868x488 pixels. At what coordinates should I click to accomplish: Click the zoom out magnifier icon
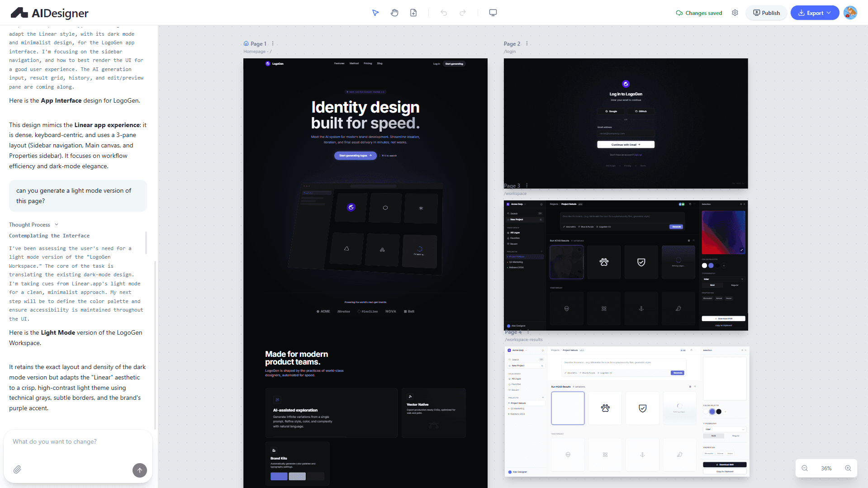click(x=805, y=468)
